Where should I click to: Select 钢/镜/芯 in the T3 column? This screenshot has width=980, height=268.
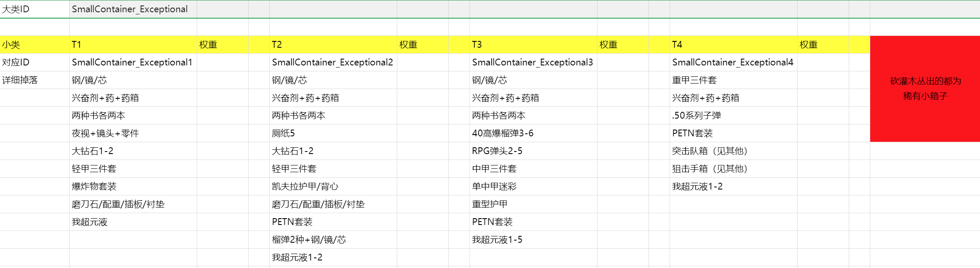click(533, 80)
